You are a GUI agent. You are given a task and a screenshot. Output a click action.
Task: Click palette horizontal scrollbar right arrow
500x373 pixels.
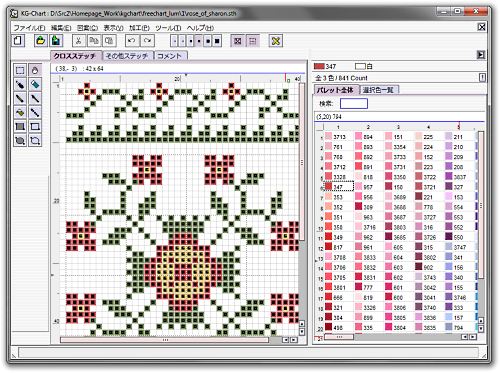coord(473,337)
